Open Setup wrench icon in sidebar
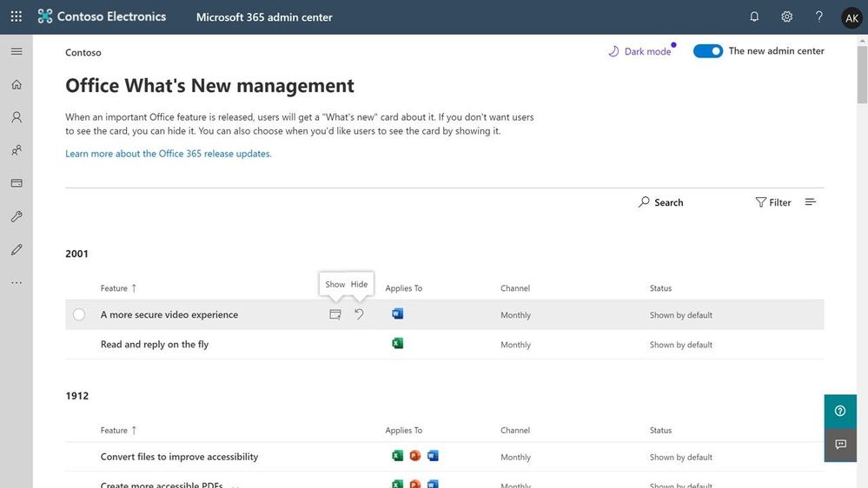The width and height of the screenshot is (868, 488). click(x=17, y=216)
